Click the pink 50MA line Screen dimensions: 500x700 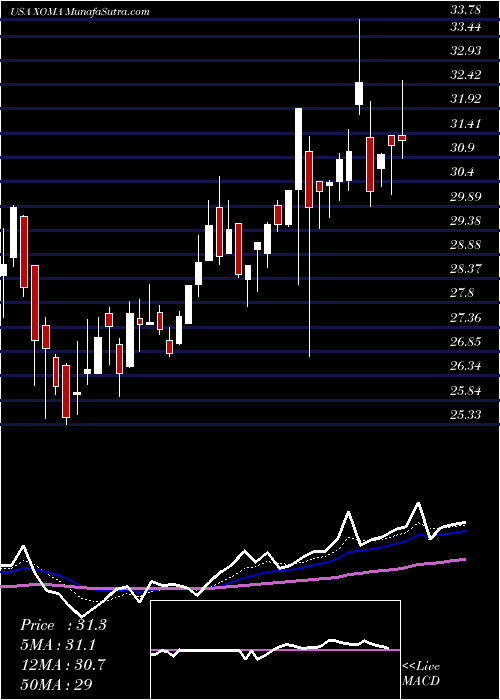click(232, 584)
